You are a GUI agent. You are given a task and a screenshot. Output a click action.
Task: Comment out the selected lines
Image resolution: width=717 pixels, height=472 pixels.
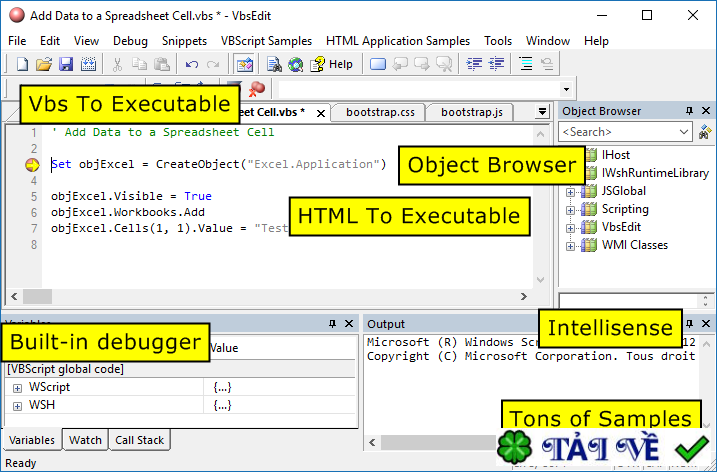tap(526, 64)
